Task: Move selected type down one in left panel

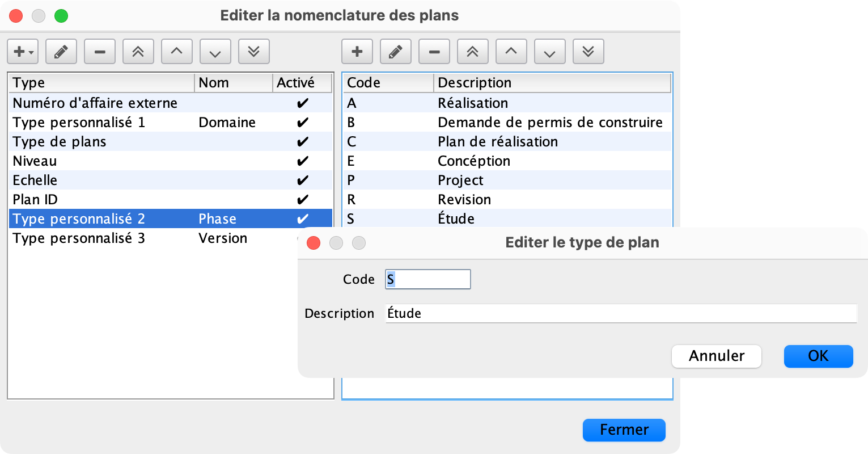Action: [215, 52]
